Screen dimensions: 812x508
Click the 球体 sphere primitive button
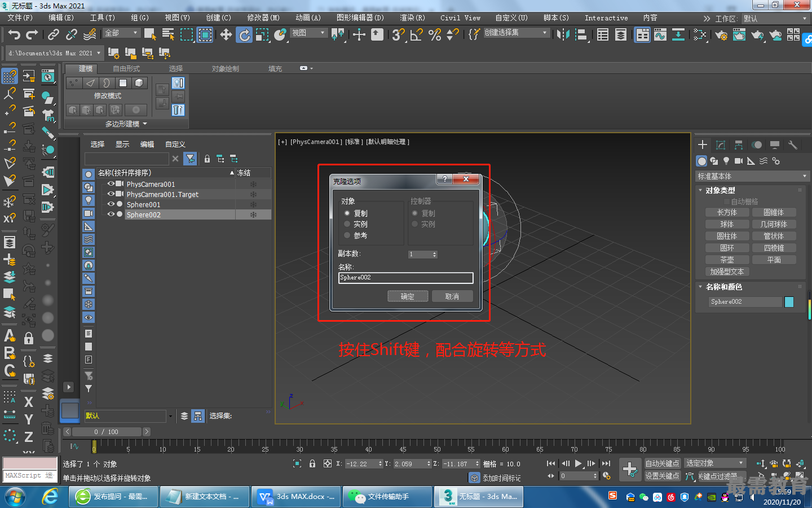pos(727,224)
